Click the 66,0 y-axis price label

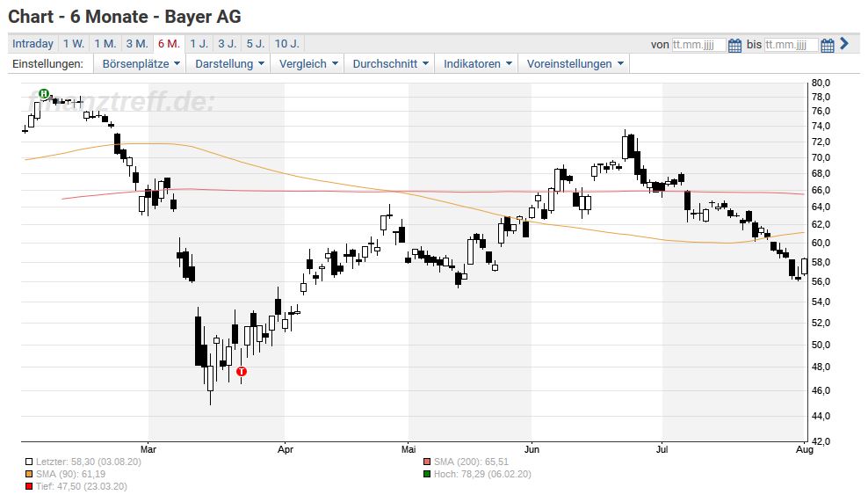coord(821,190)
